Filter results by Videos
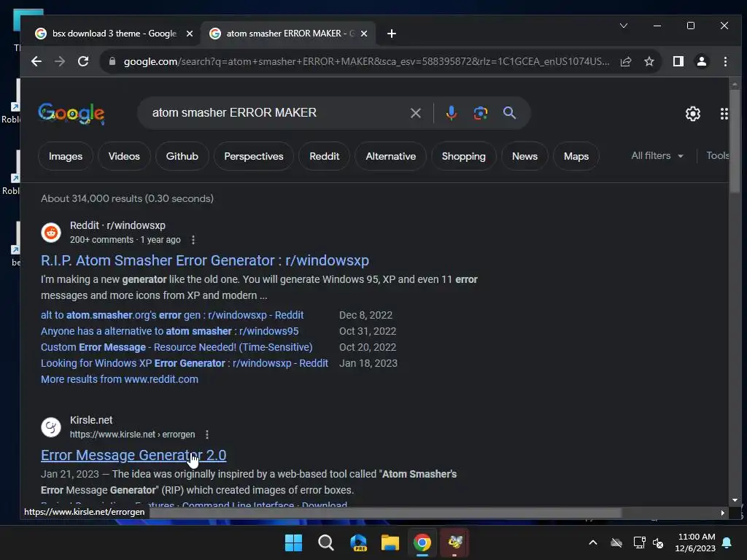747x560 pixels. [124, 156]
